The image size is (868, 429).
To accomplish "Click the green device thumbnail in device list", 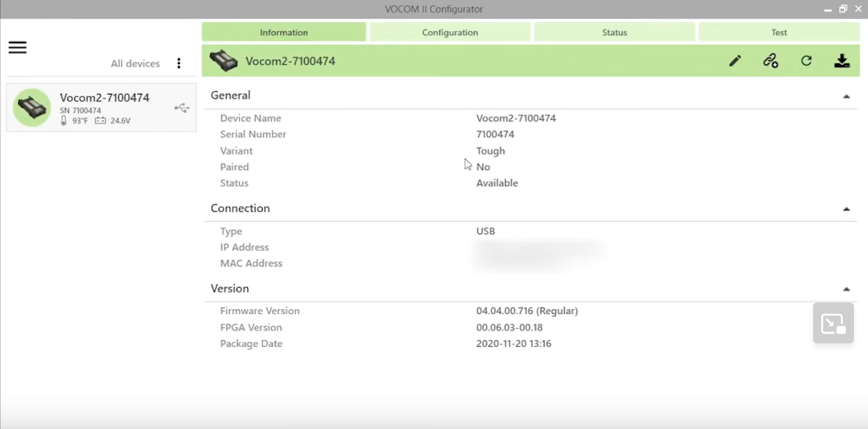I will point(31,108).
